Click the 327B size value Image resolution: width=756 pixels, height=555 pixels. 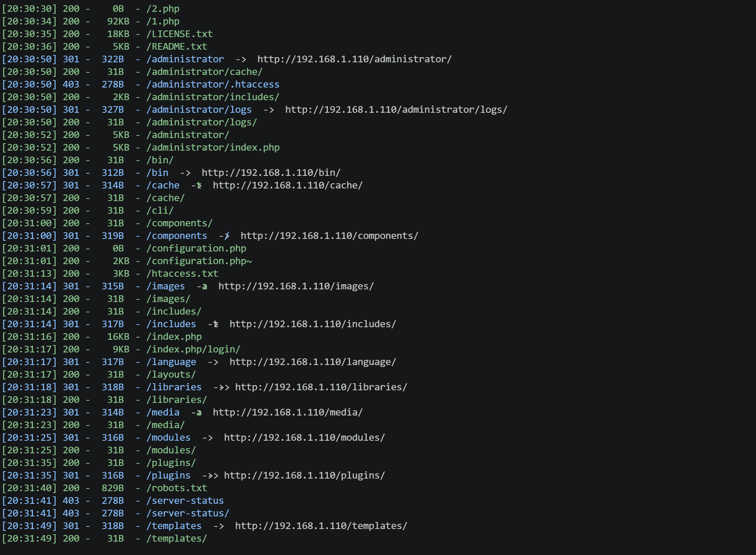(113, 110)
